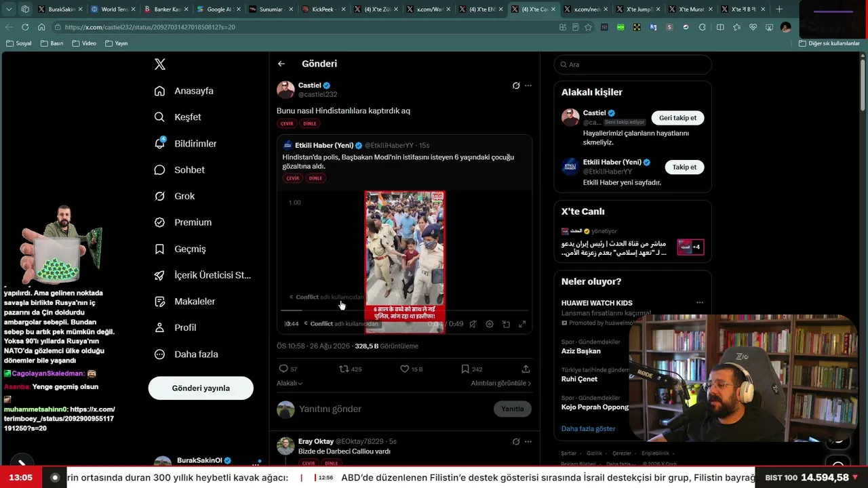Viewport: 868px width, 488px height.
Task: Click the address bar URL
Action: 150,27
